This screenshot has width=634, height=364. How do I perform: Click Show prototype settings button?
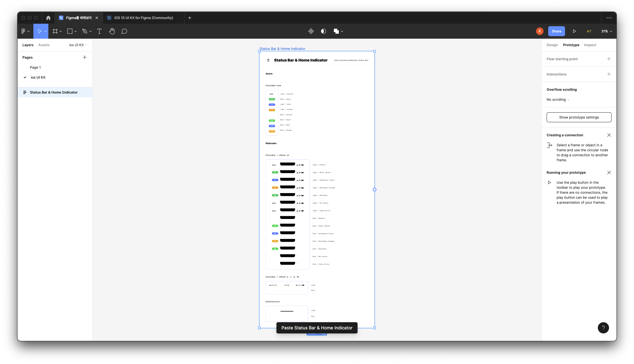coord(579,117)
